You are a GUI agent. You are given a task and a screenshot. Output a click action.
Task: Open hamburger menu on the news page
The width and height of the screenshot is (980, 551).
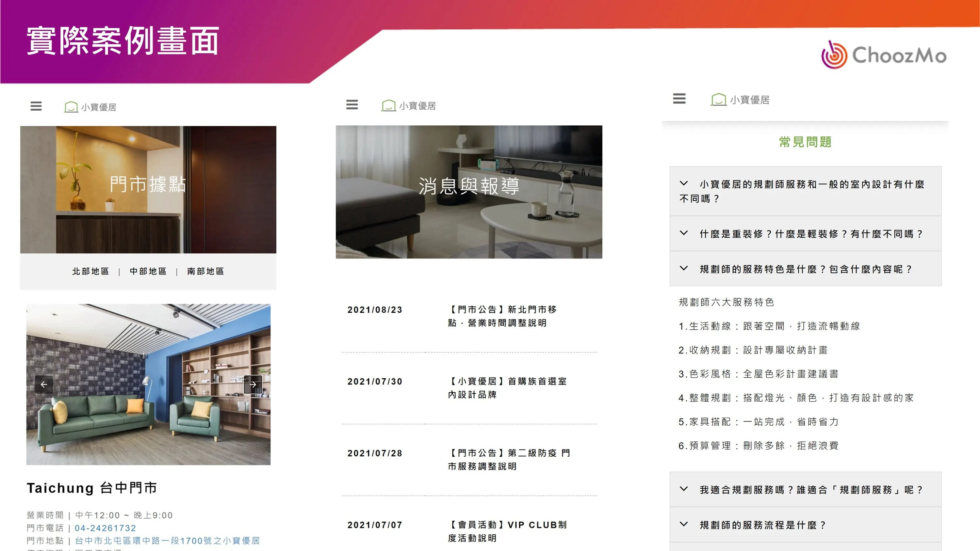point(352,104)
